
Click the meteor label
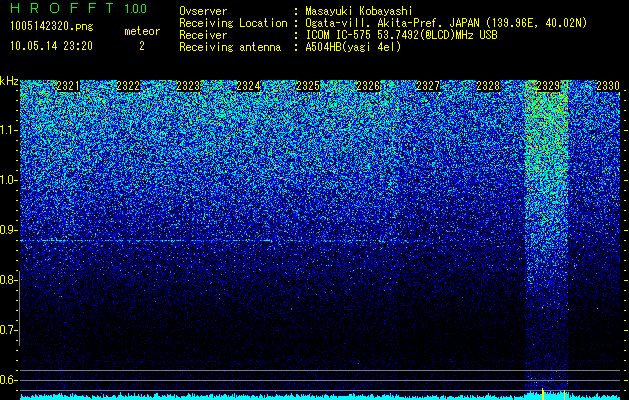click(x=142, y=31)
